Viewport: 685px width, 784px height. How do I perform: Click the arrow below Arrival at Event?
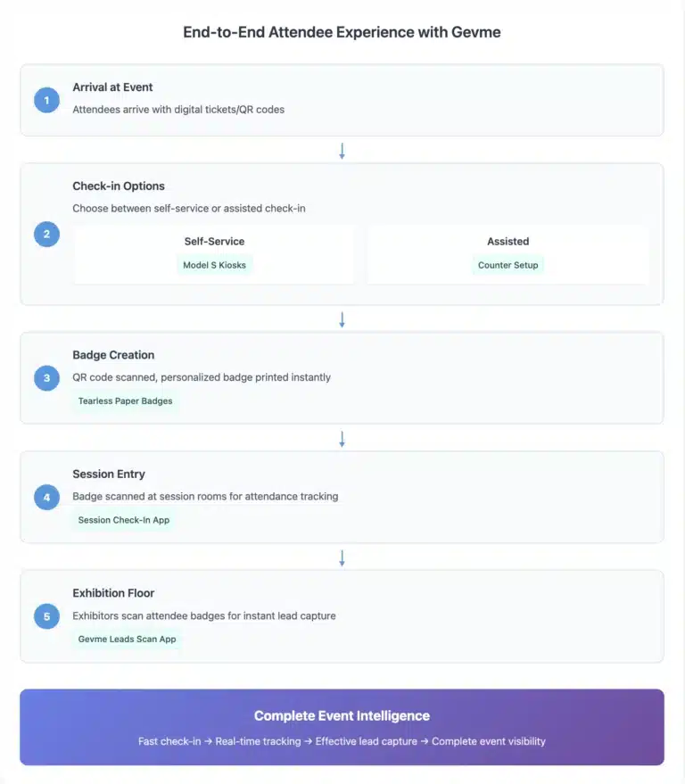(342, 151)
